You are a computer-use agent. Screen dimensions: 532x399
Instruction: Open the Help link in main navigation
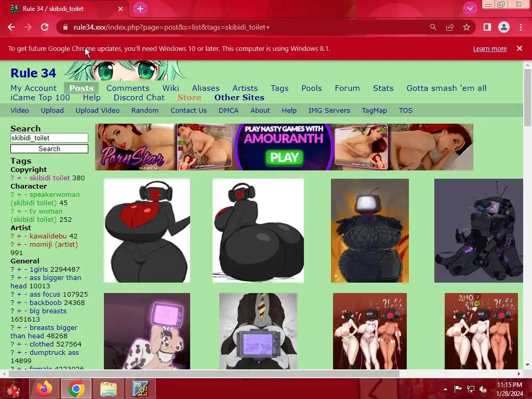point(91,98)
